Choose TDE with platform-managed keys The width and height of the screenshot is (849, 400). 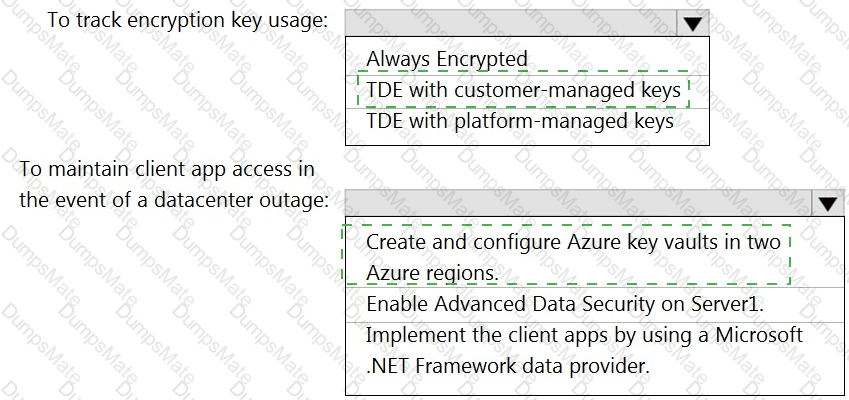click(520, 121)
